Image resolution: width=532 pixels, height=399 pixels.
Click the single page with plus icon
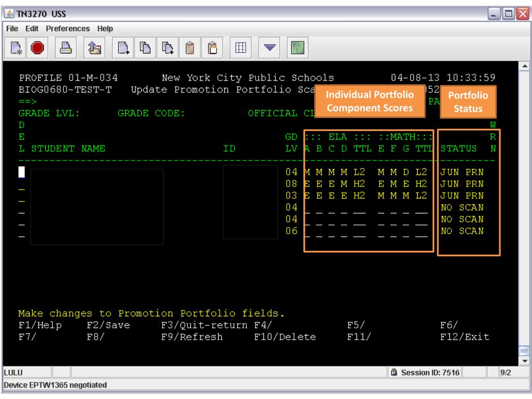pos(123,47)
